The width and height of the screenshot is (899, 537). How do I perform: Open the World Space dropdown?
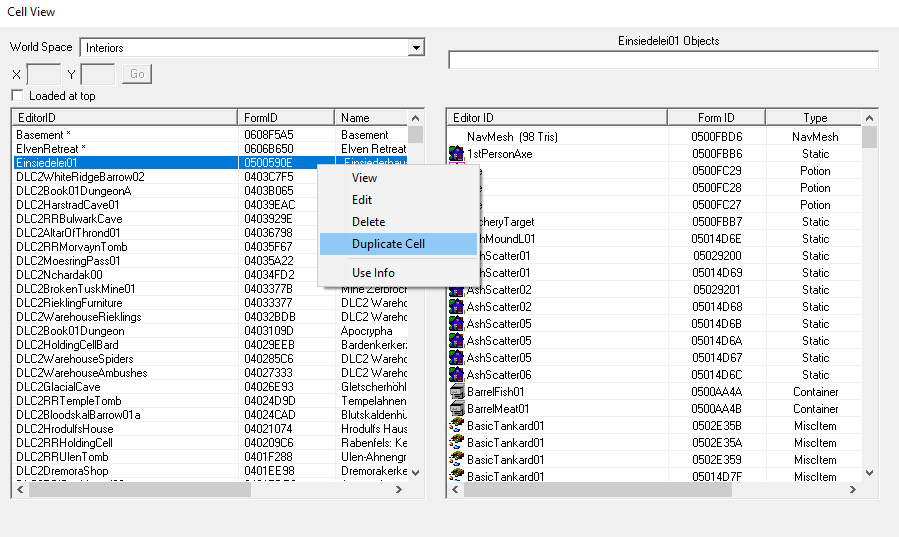[x=416, y=47]
